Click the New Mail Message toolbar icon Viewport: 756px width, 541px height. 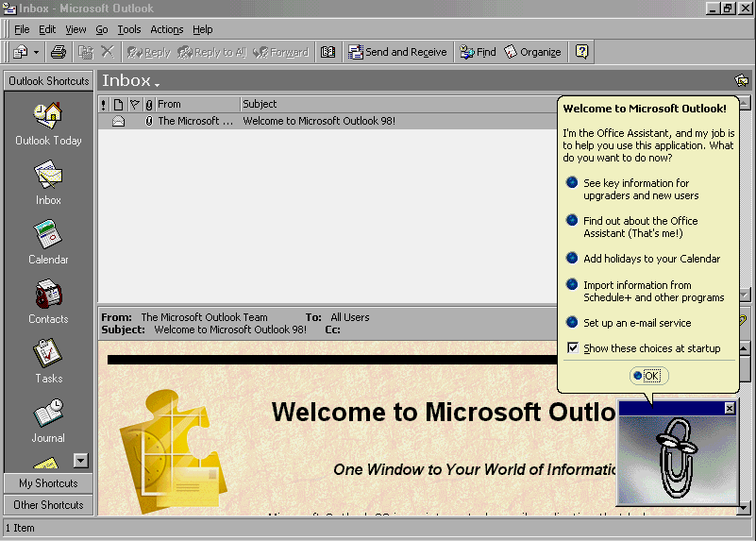point(20,52)
